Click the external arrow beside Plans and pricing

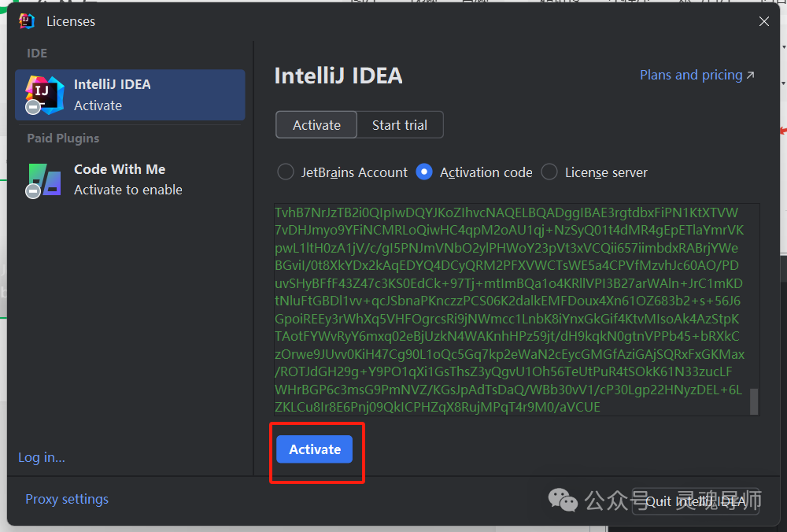coord(750,76)
